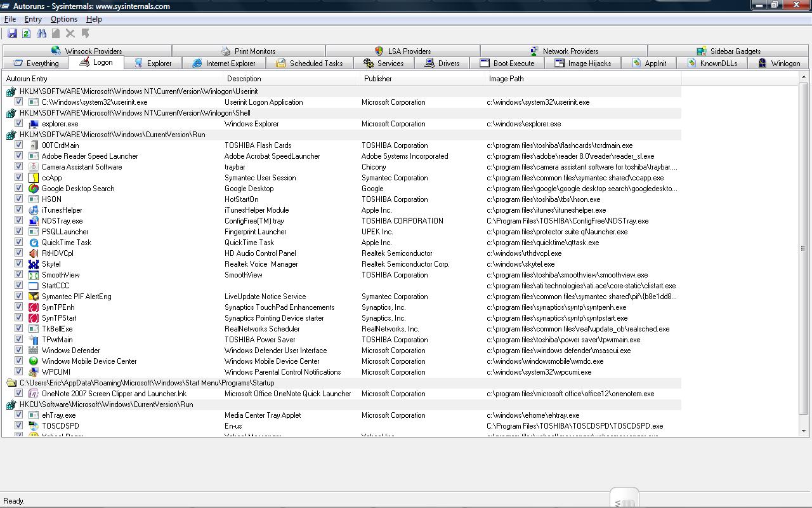Click the Windows Mobile Device Center icon
The height and width of the screenshot is (508, 812).
pyautogui.click(x=34, y=361)
